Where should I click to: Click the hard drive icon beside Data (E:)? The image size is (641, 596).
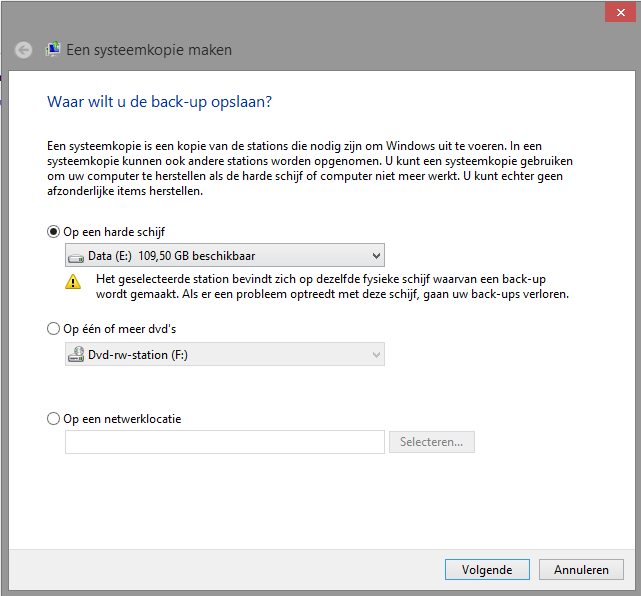76,258
